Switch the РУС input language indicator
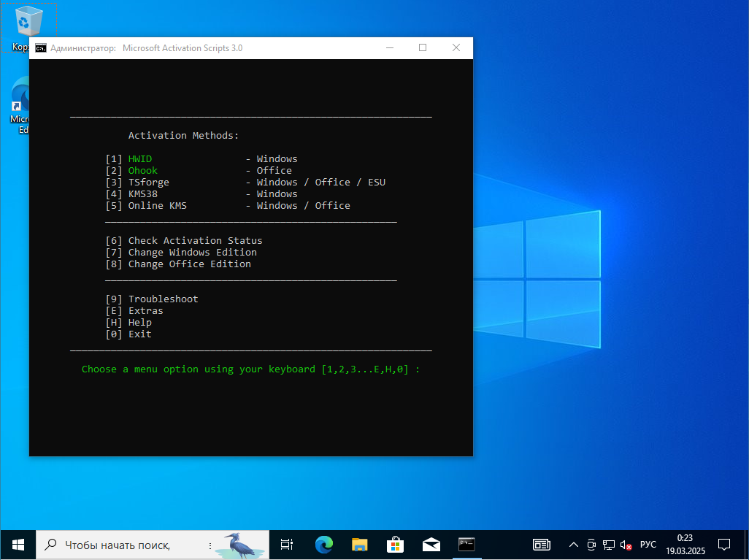Screen dimensions: 749x560 [648, 545]
